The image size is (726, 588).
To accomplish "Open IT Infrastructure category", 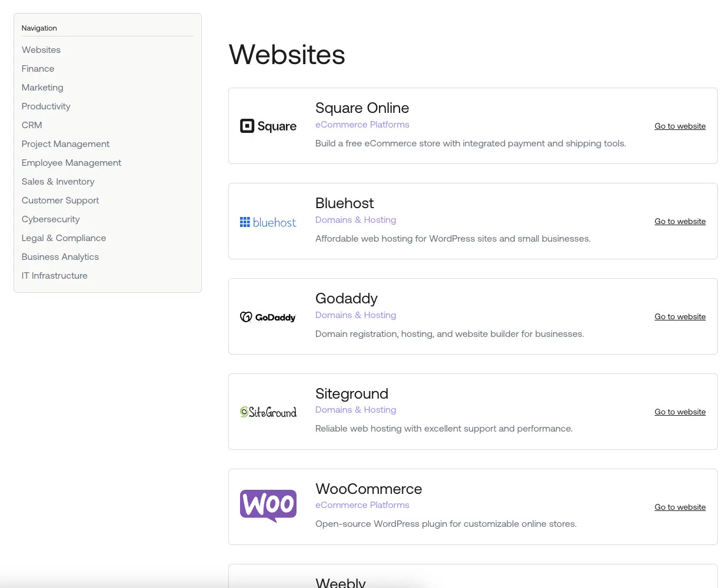I will [55, 276].
